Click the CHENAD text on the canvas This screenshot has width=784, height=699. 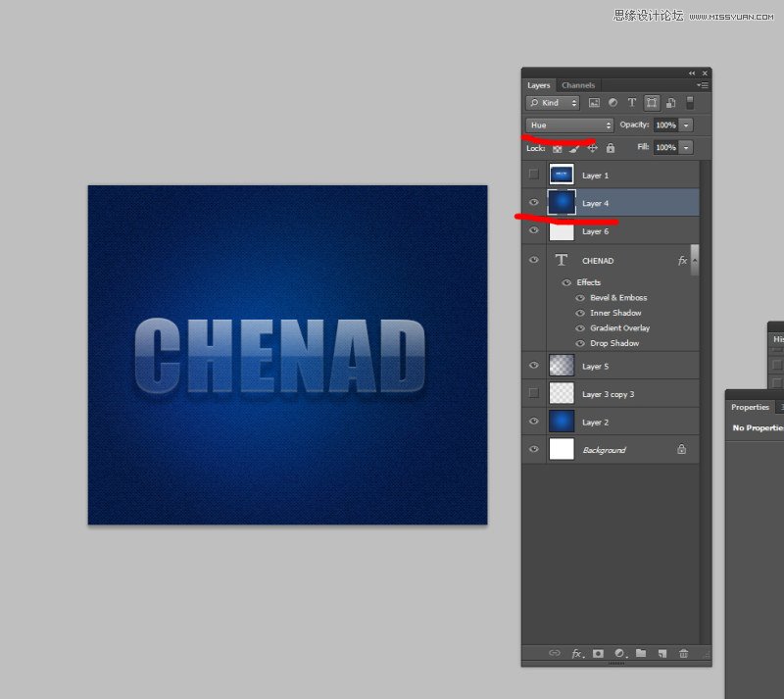pyautogui.click(x=280, y=356)
